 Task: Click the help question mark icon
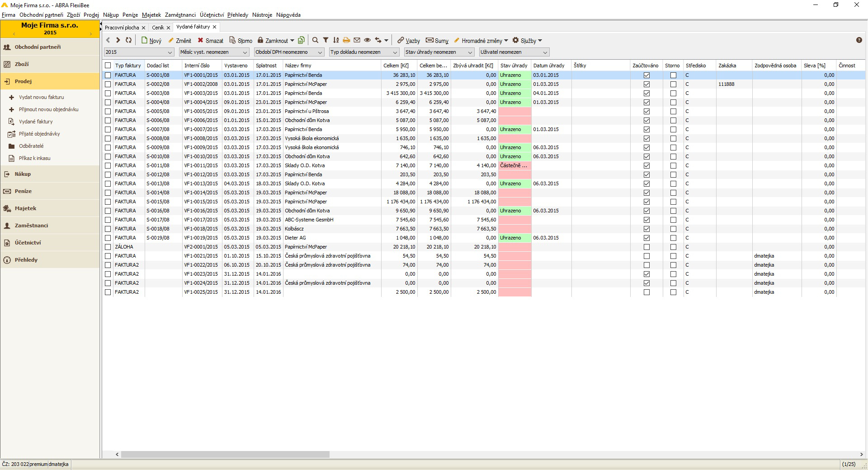(x=859, y=40)
